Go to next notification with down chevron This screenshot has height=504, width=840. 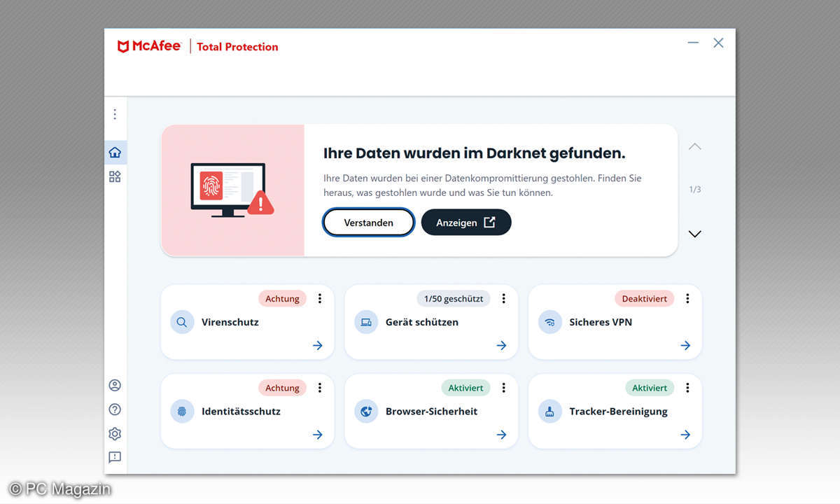[x=694, y=234]
